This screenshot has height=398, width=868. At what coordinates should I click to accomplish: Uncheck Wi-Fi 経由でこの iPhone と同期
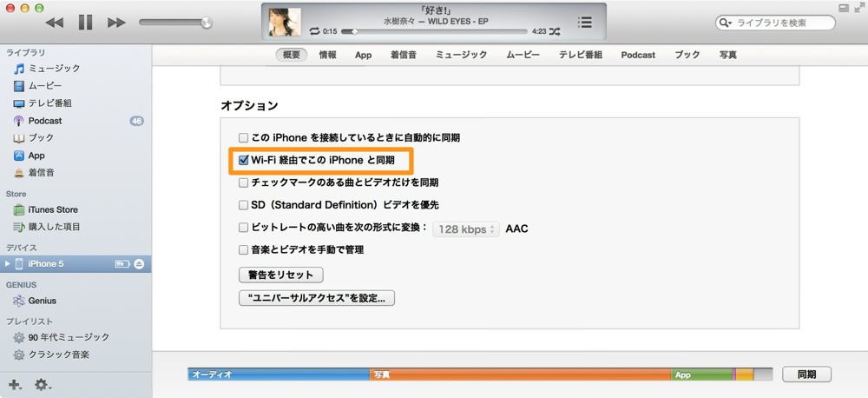click(x=243, y=160)
